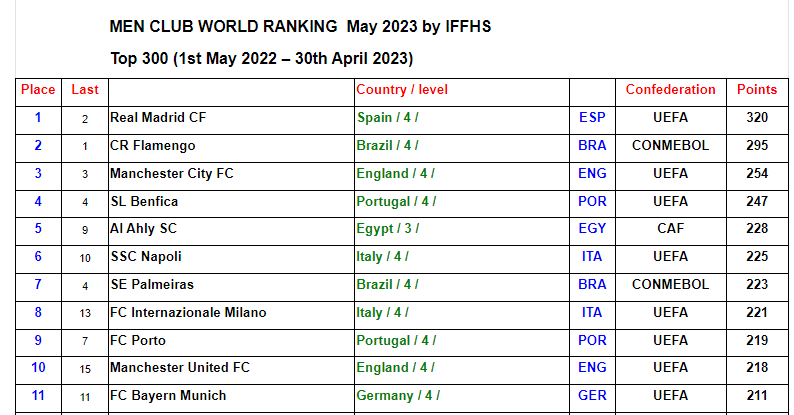The width and height of the screenshot is (794, 415).
Task: Select the SL Benfica row name
Action: (144, 201)
